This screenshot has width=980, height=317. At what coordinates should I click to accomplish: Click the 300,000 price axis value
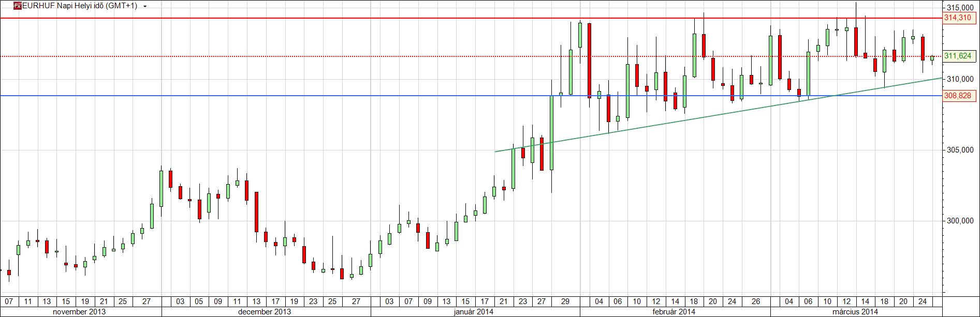[x=959, y=221]
